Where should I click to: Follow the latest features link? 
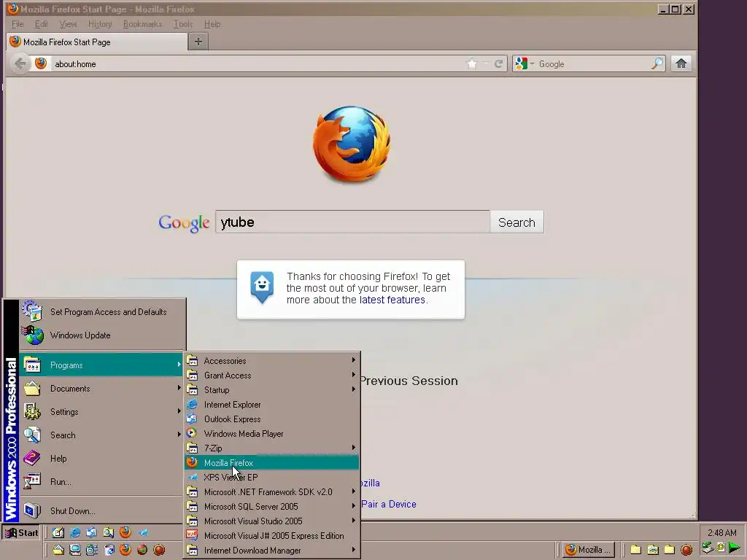(392, 300)
